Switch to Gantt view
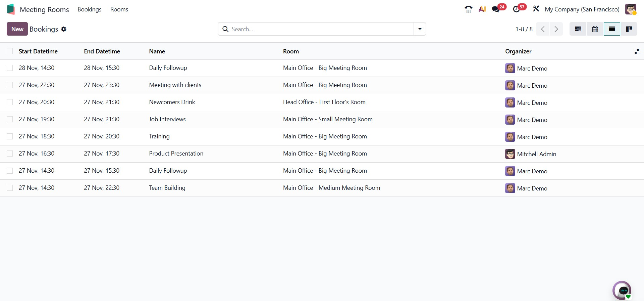The height and width of the screenshot is (301, 644). (578, 29)
